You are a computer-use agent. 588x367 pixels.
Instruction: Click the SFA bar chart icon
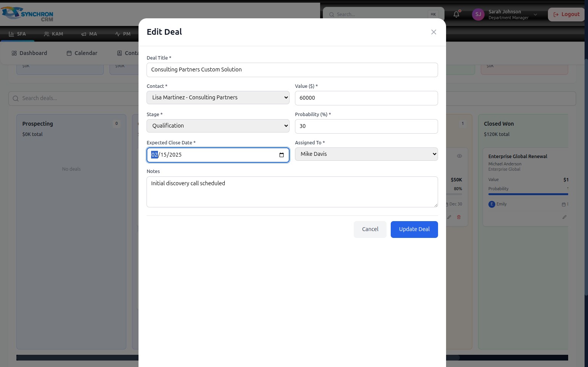tap(11, 34)
